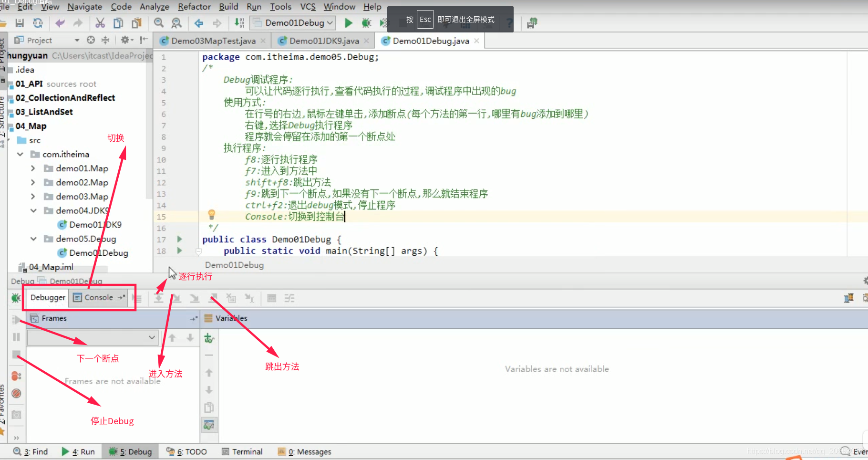Click Collapse All icon in Project panel

[105, 40]
